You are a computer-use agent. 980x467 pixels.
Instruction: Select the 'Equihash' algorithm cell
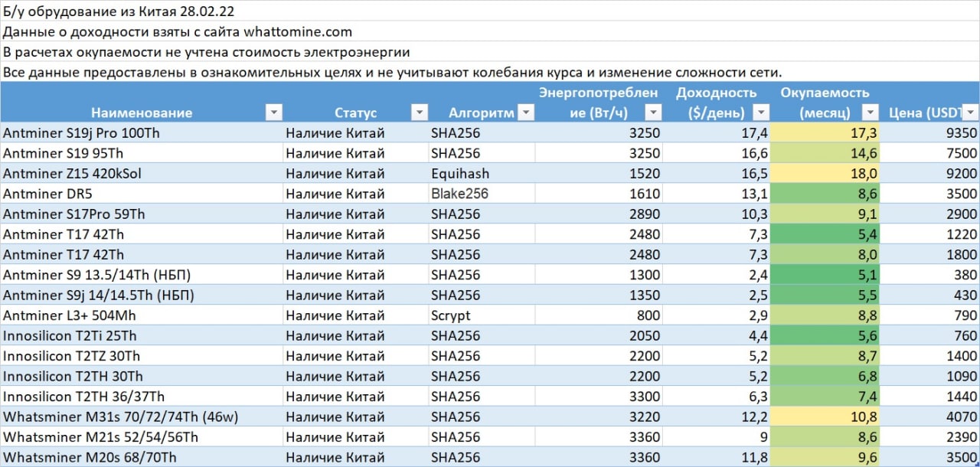tap(482, 173)
